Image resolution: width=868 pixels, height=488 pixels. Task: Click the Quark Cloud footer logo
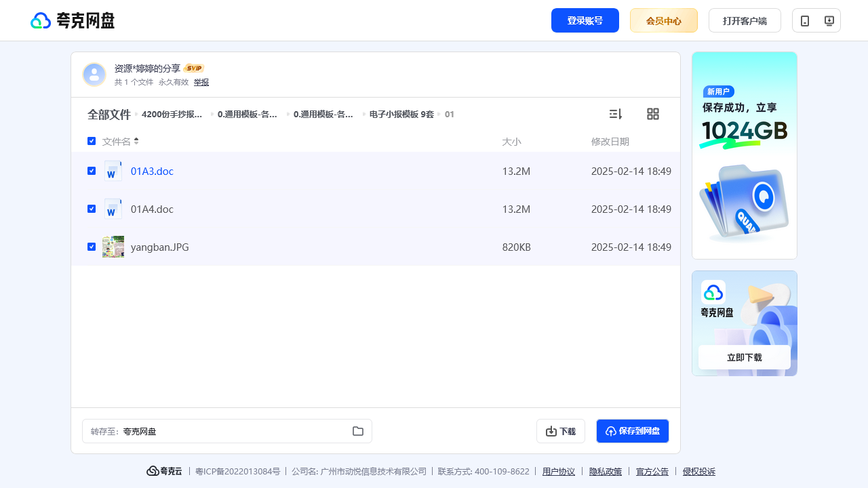point(164,471)
